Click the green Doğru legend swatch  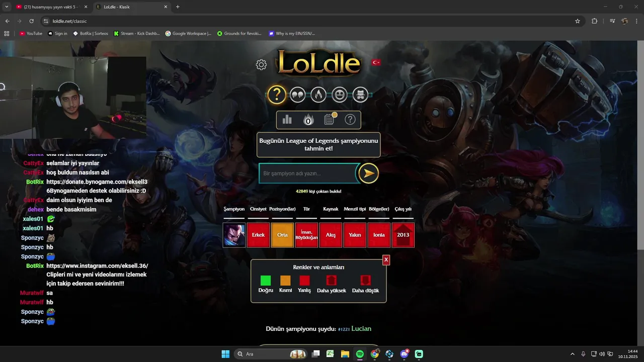tap(266, 281)
